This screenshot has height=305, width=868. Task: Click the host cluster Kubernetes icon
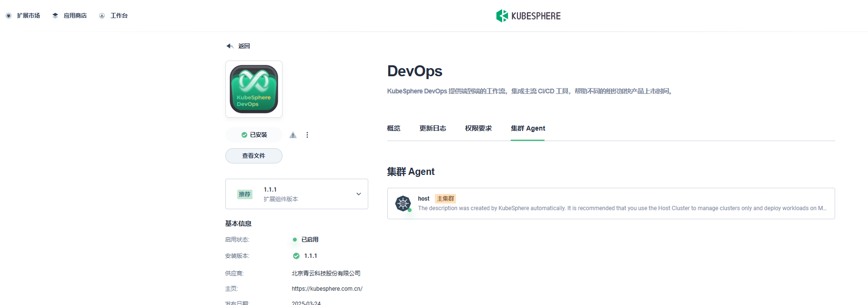[x=403, y=203]
